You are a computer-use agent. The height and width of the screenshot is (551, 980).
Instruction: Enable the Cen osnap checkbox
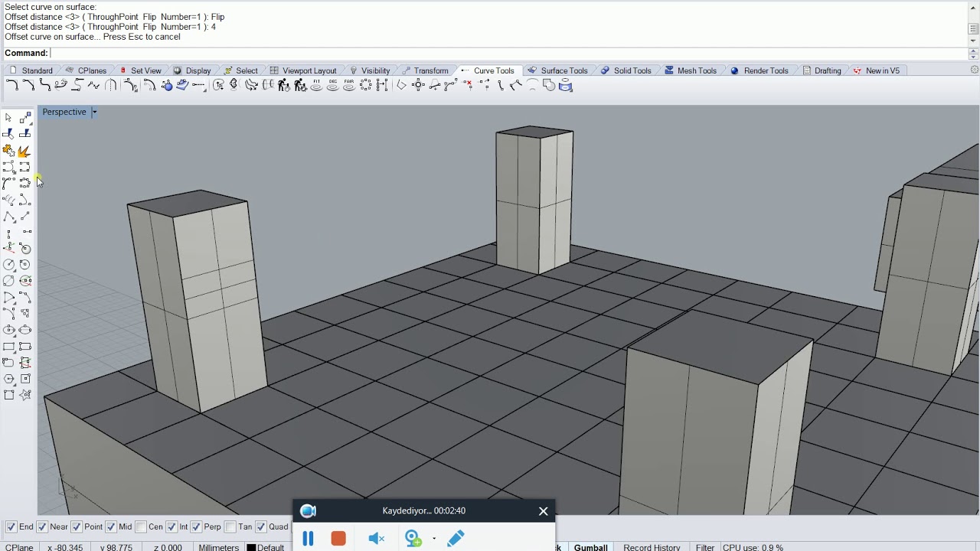coord(141,527)
